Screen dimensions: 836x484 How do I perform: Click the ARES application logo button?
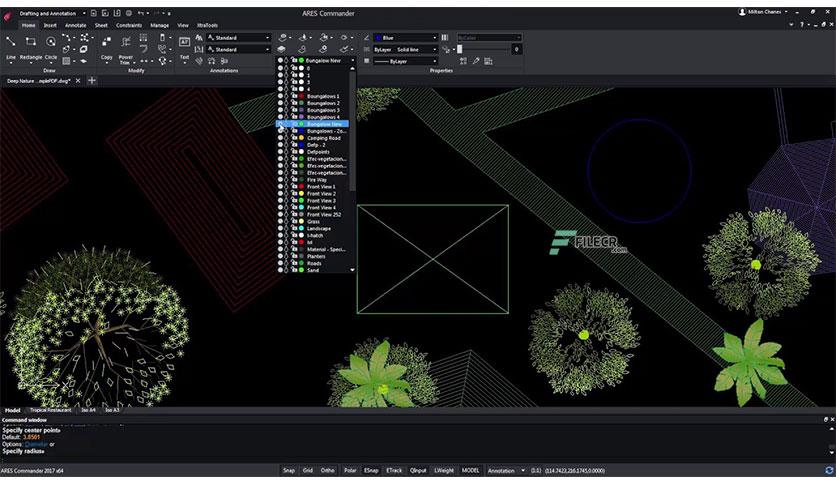click(x=7, y=17)
